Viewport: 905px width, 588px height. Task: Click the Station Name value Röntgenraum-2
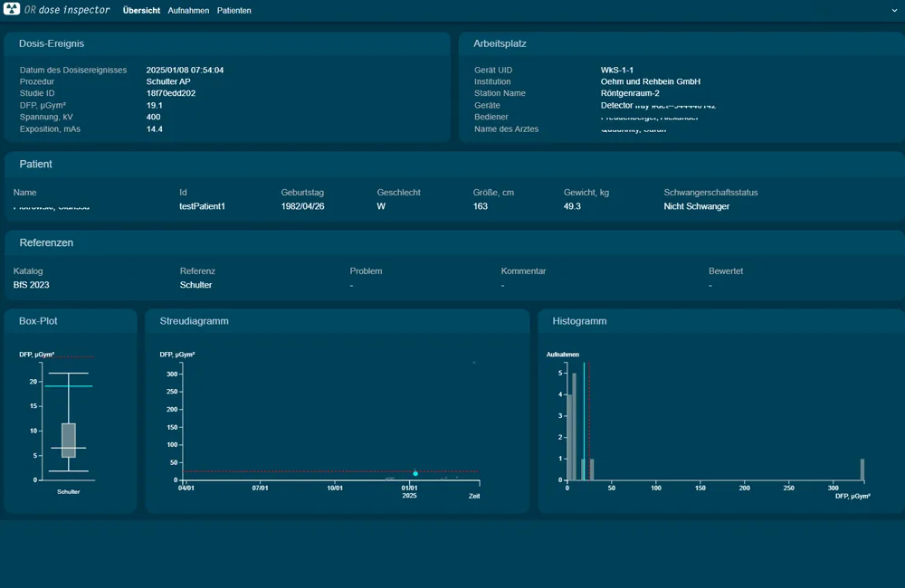[x=630, y=93]
